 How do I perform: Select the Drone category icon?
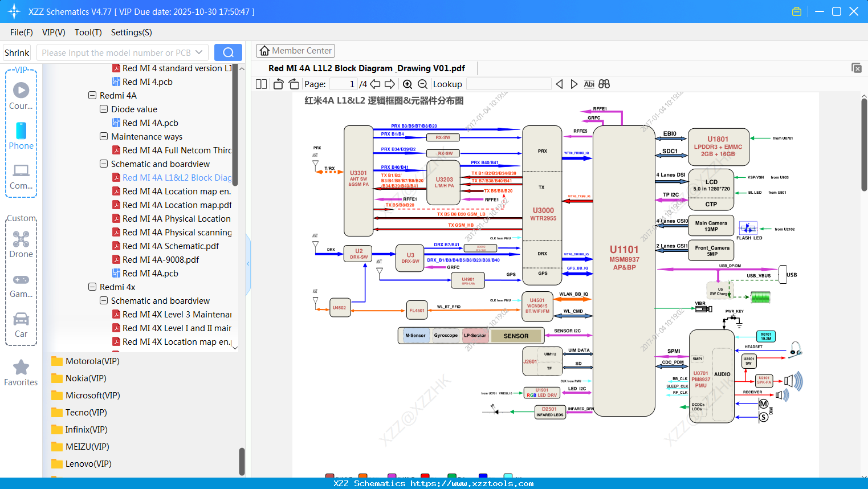point(21,244)
